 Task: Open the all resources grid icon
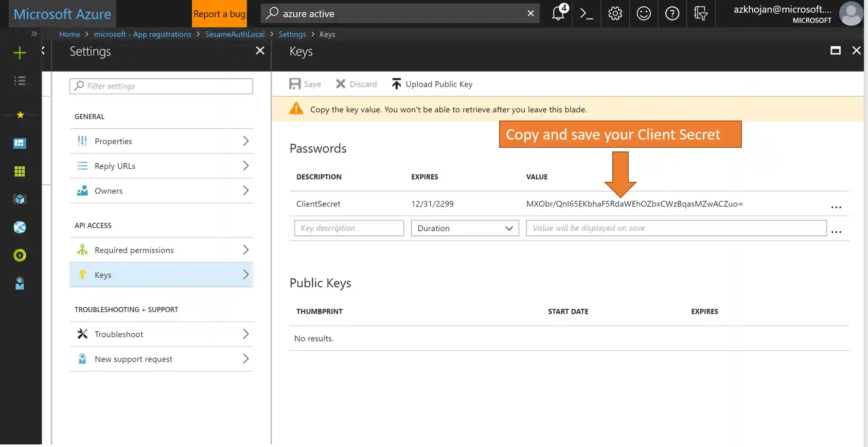[20, 171]
